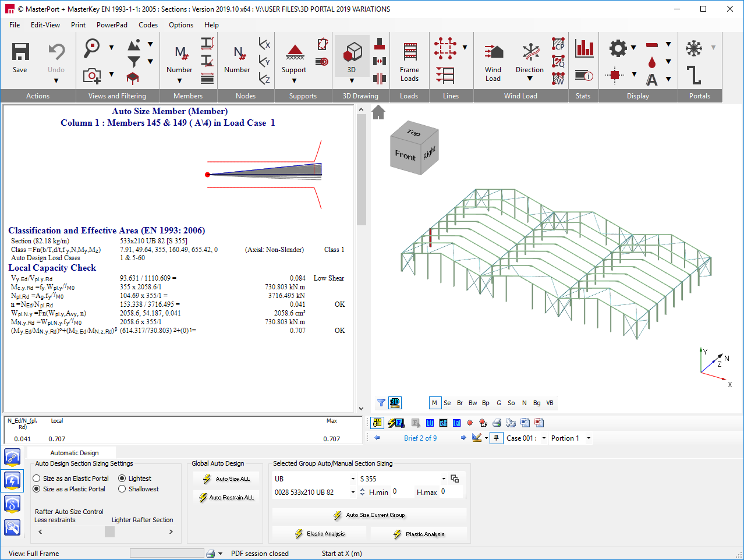Select the 3D drawing cube icon
The height and width of the screenshot is (560, 744).
(x=352, y=52)
